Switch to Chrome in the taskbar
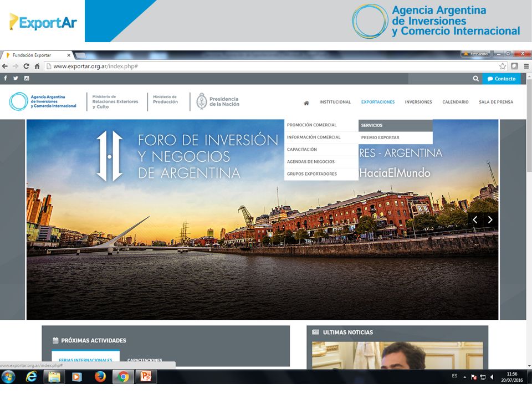532x399 pixels. click(x=123, y=377)
